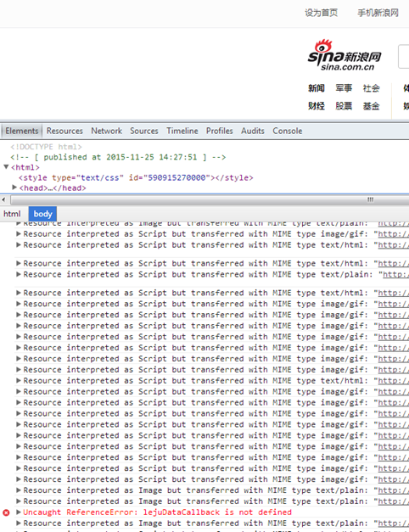This screenshot has height=532, width=409.
Task: Expand the head element node
Action: click(14, 188)
